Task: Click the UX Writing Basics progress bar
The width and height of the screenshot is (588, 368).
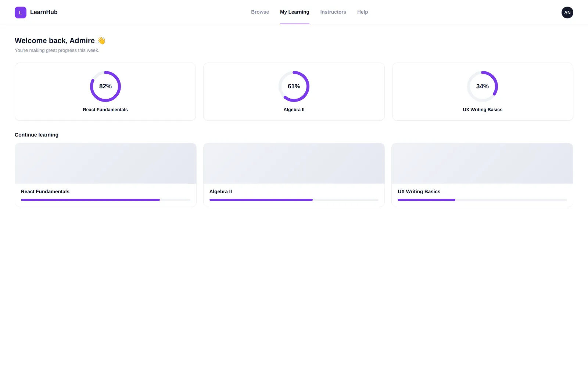Action: (482, 200)
